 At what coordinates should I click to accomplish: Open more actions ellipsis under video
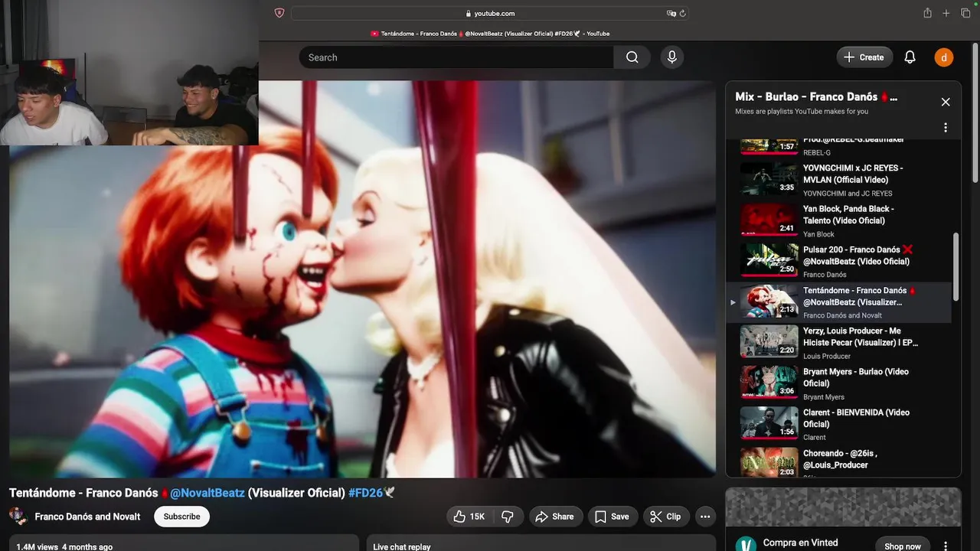(705, 517)
